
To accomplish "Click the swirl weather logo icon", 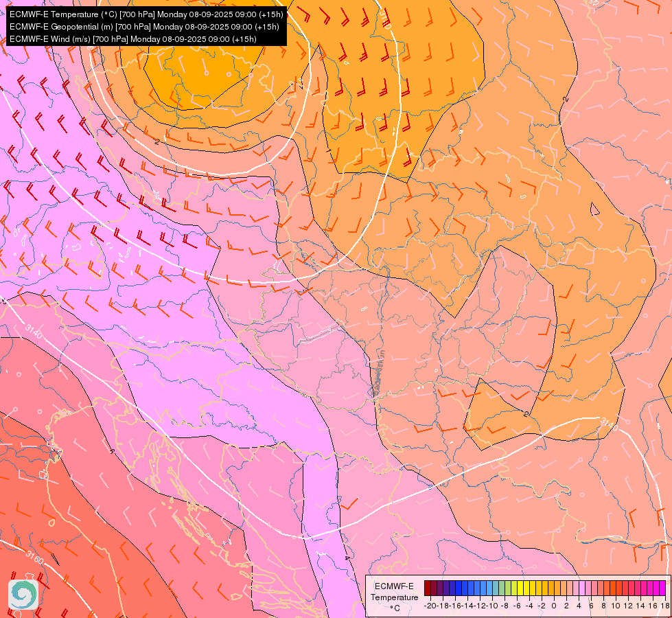I will [x=23, y=595].
